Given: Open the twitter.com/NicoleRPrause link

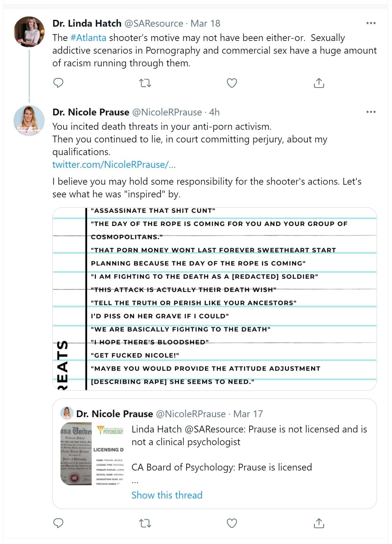Looking at the screenshot, I should point(114,165).
